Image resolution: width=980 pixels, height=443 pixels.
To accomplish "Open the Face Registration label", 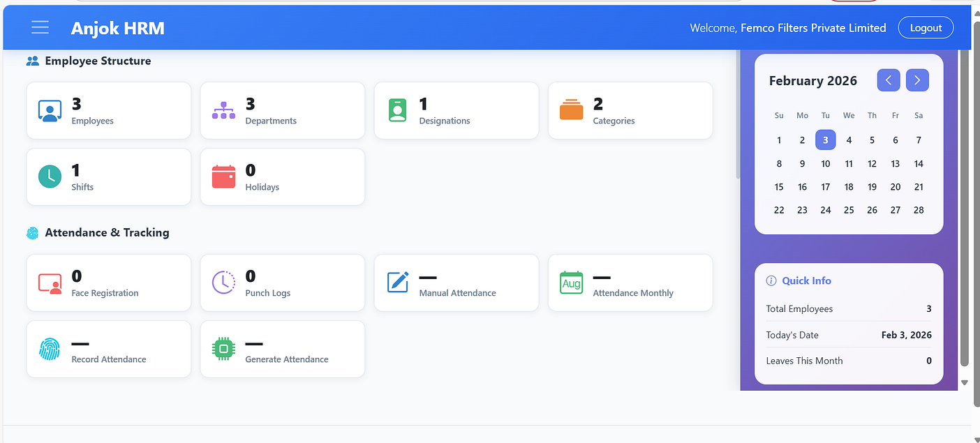I will click(105, 293).
